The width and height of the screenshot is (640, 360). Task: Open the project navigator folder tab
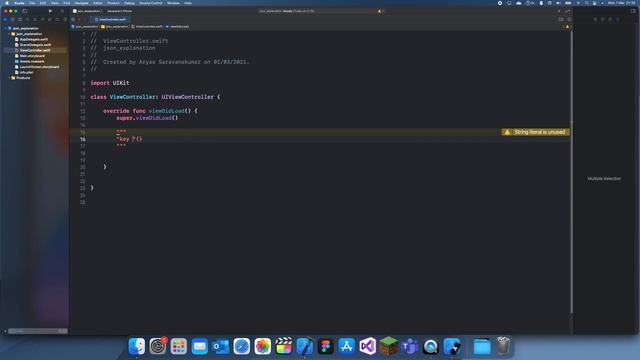pyautogui.click(x=5, y=19)
